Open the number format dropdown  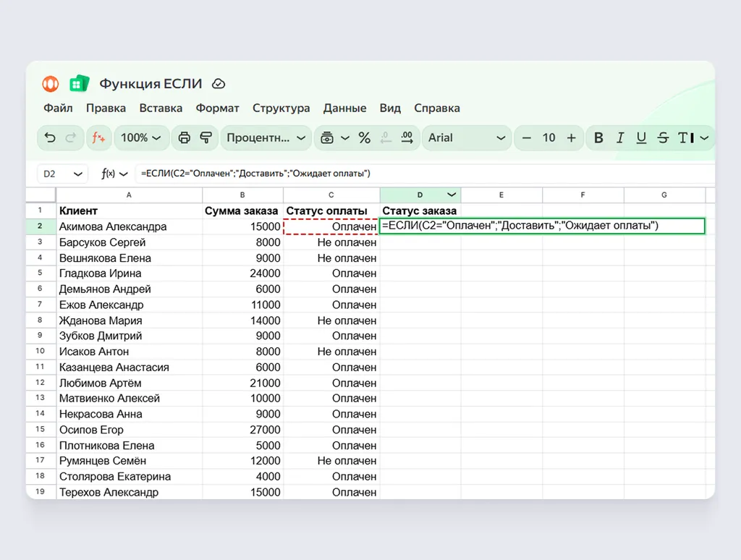266,137
